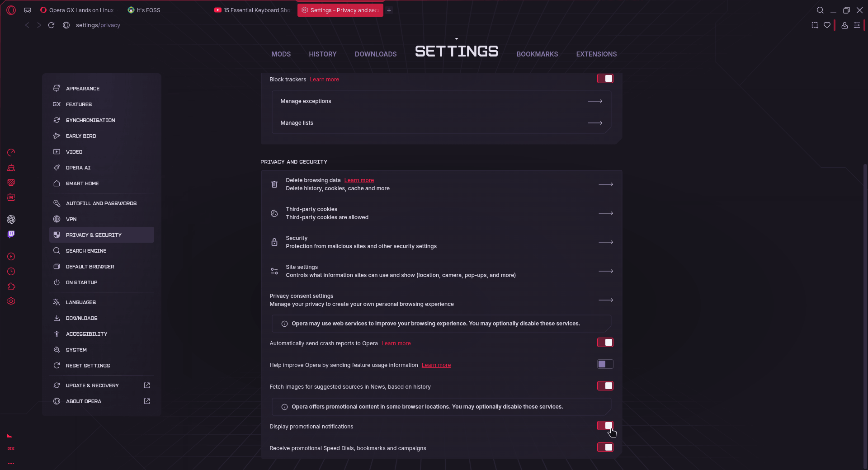
Task: Open the sidebar extensions cube icon
Action: click(11, 287)
